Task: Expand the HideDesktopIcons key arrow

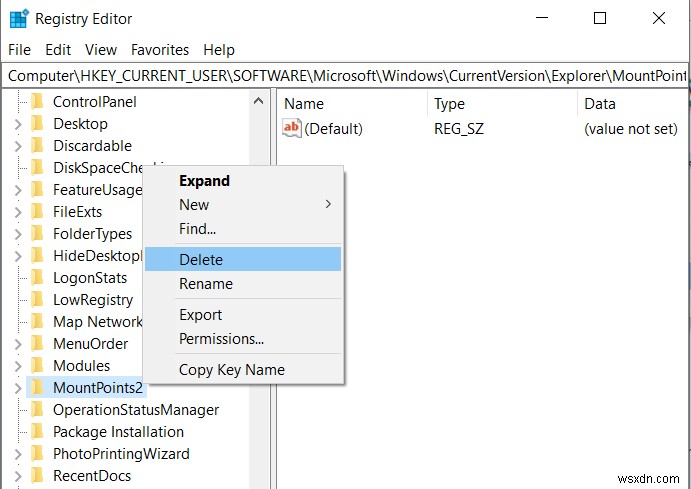Action: [x=18, y=256]
